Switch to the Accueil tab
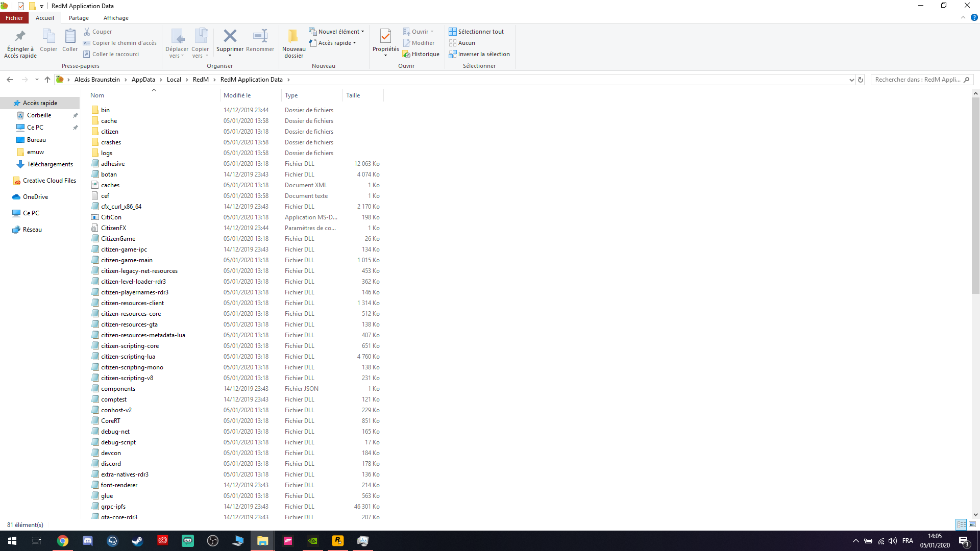Screen dimensions: 980x551 (x=45, y=18)
